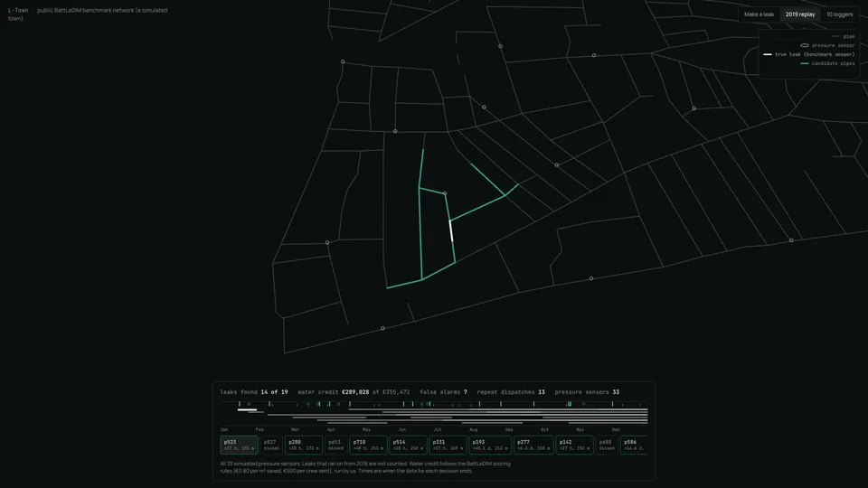Choose the p710 leak card
868x488 pixels.
[368, 445]
